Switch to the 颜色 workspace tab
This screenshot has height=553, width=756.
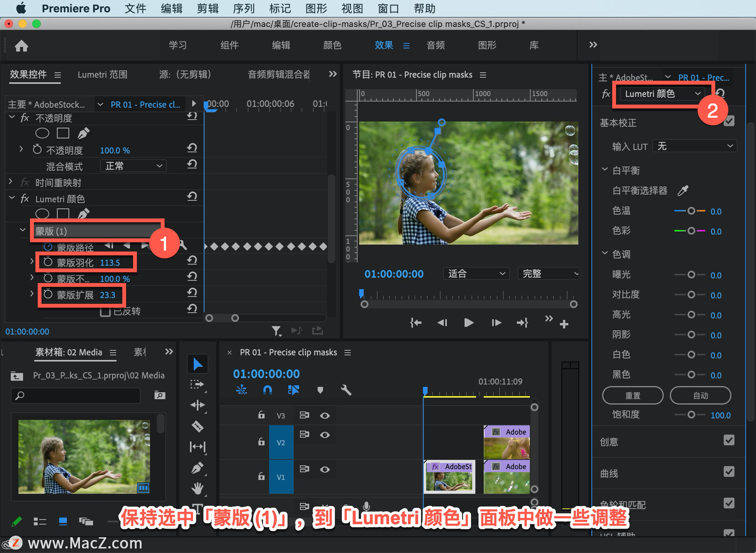332,45
